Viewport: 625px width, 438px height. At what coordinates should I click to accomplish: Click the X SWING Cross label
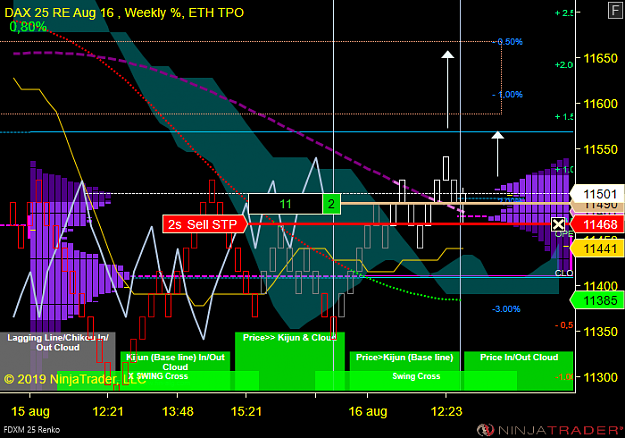point(158,376)
